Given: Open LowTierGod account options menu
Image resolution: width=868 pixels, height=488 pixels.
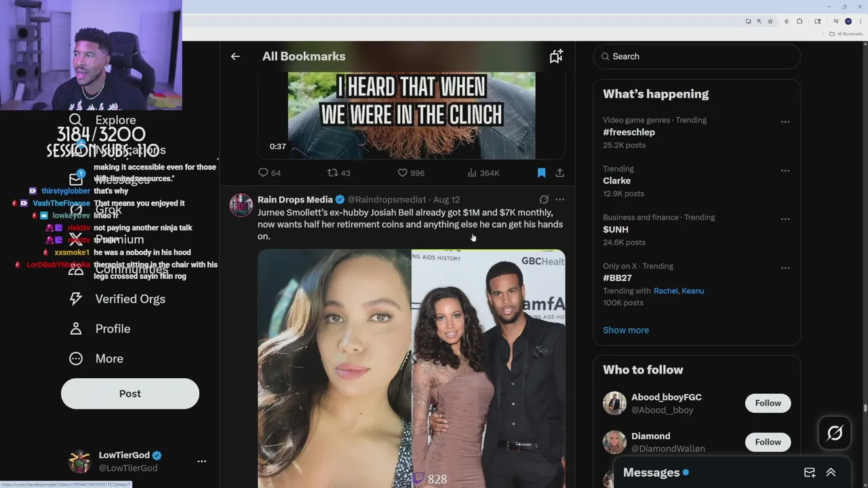Looking at the screenshot, I should [201, 461].
